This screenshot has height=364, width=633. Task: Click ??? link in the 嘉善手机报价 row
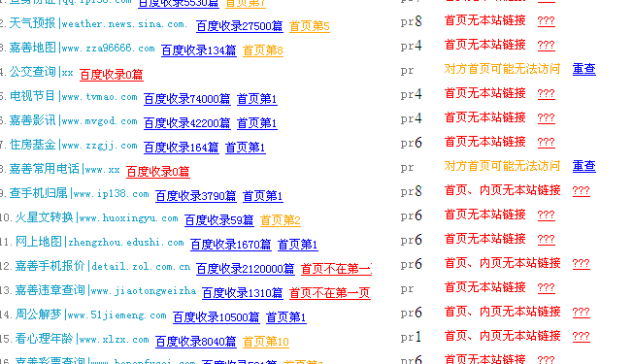click(x=582, y=263)
